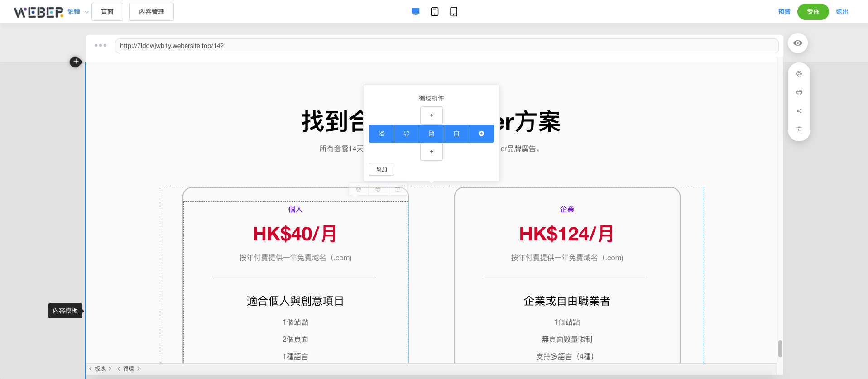The image size is (868, 379).
Task: Click document icon in blue loop toolbar
Action: [432, 134]
